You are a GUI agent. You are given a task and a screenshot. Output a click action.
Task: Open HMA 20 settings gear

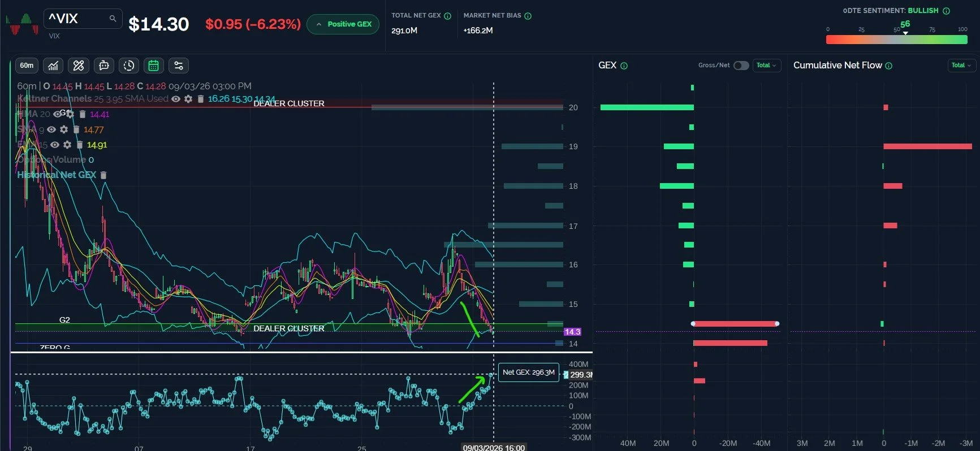pos(70,114)
